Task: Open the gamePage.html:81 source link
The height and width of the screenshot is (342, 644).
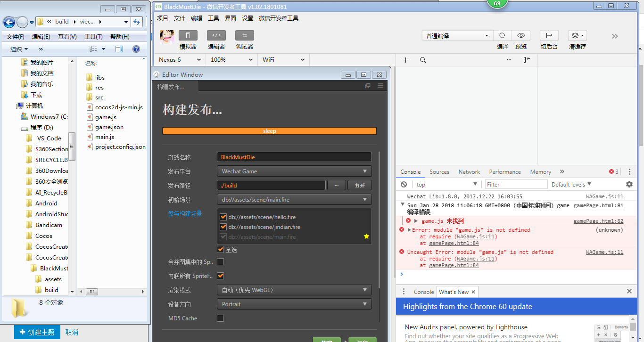Action: pos(598,205)
